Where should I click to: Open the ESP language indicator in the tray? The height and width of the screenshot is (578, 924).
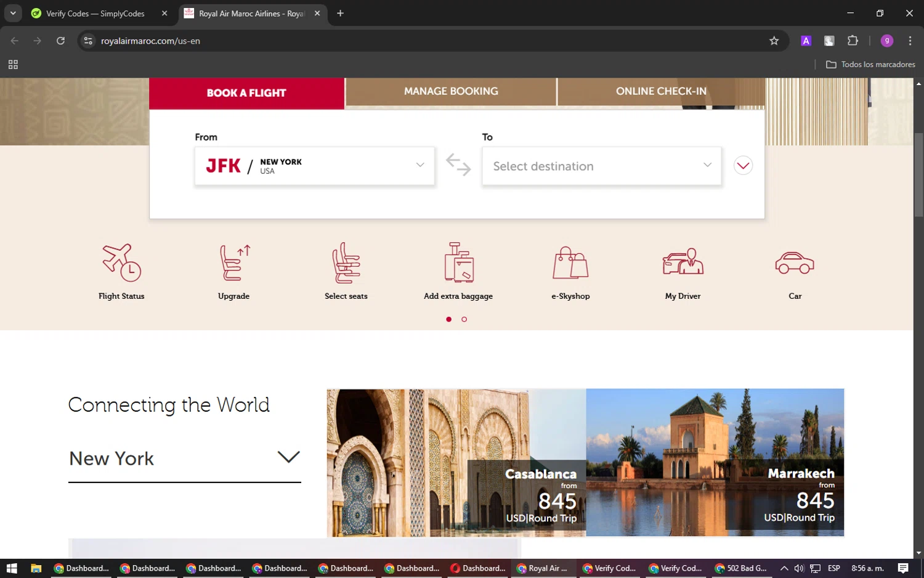pos(833,568)
